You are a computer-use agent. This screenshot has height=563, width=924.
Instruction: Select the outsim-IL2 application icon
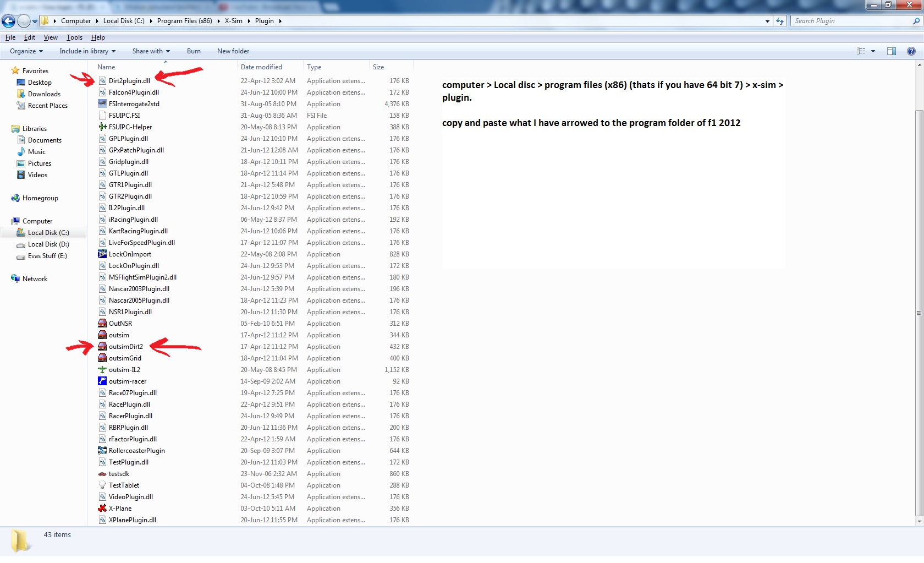[x=102, y=370]
